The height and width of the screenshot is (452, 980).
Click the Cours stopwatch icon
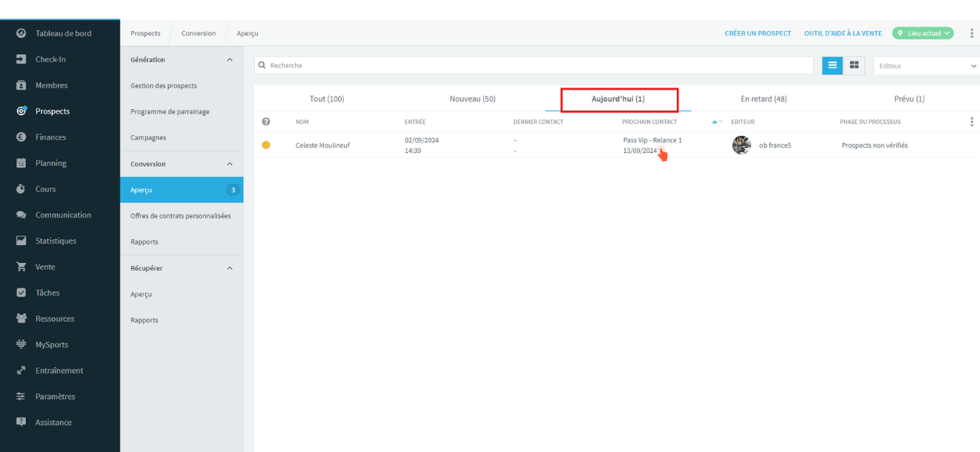[22, 189]
